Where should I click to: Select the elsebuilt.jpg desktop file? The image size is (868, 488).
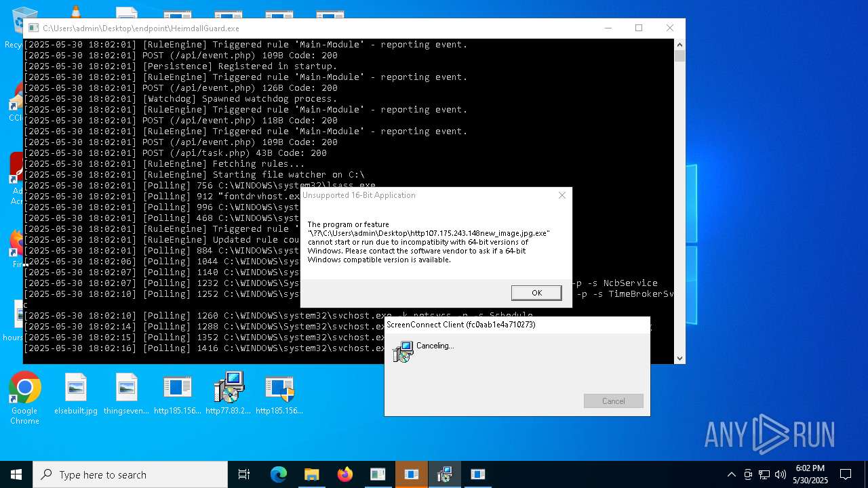[x=76, y=394]
